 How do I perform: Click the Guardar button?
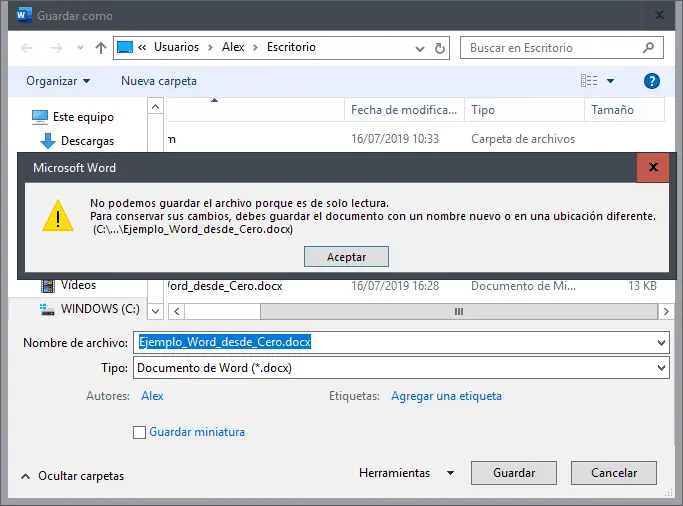(x=514, y=473)
